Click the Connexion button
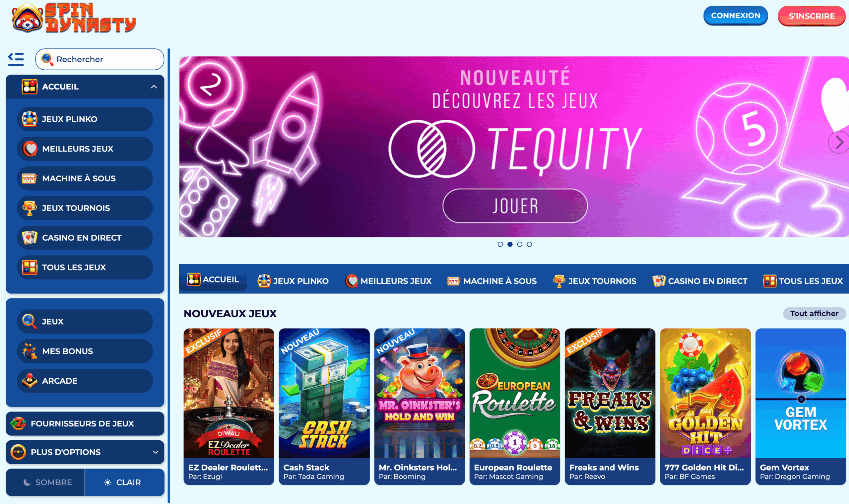Viewport: 849px width, 504px height. (x=736, y=16)
